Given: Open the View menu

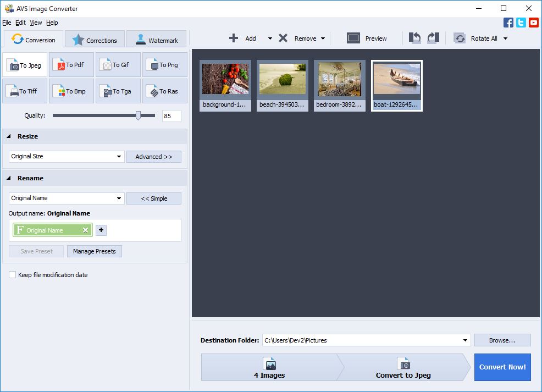Looking at the screenshot, I should pyautogui.click(x=36, y=23).
